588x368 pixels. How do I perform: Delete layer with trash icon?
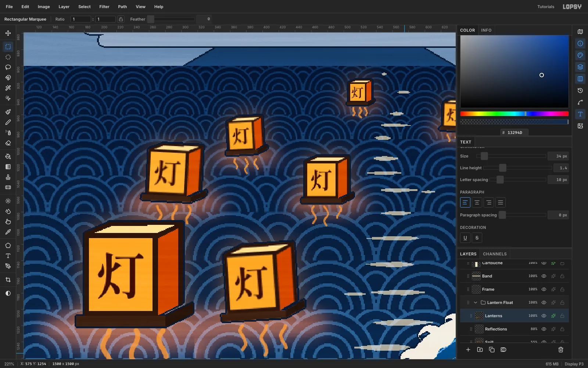pos(561,350)
